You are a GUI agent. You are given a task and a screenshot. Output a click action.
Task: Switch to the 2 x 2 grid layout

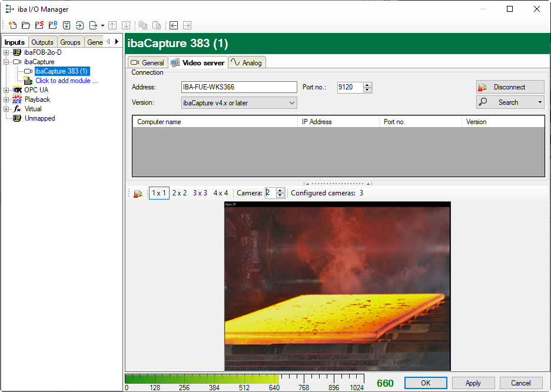coord(180,193)
